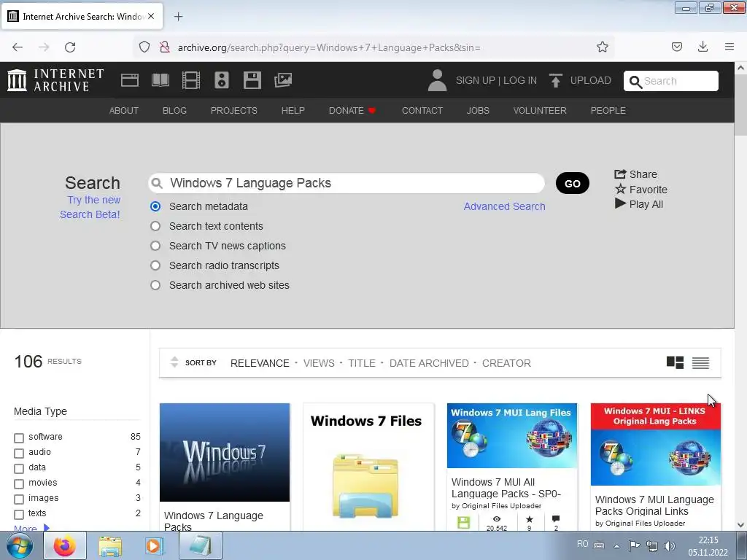Click the site security padlock icon
The image size is (747, 560).
click(165, 47)
